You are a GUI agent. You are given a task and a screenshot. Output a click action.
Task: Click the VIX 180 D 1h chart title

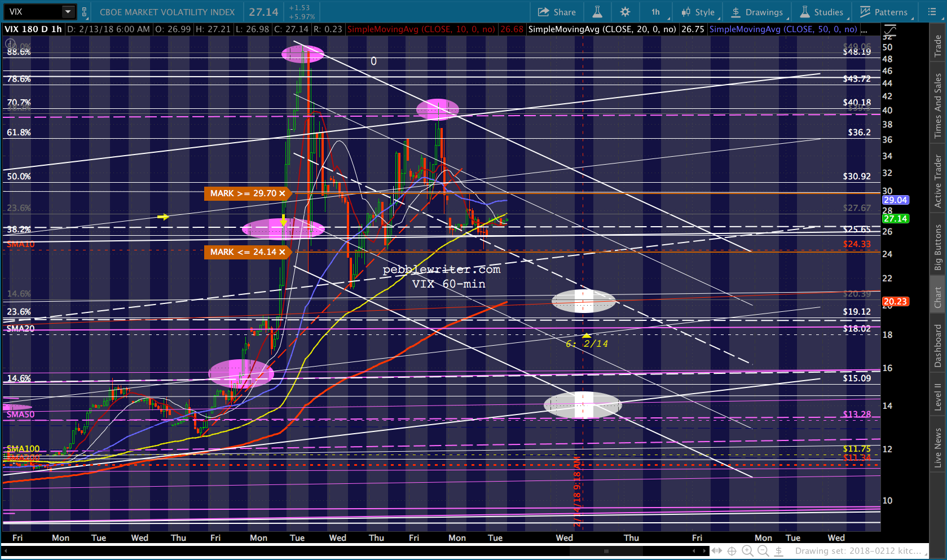tap(33, 29)
